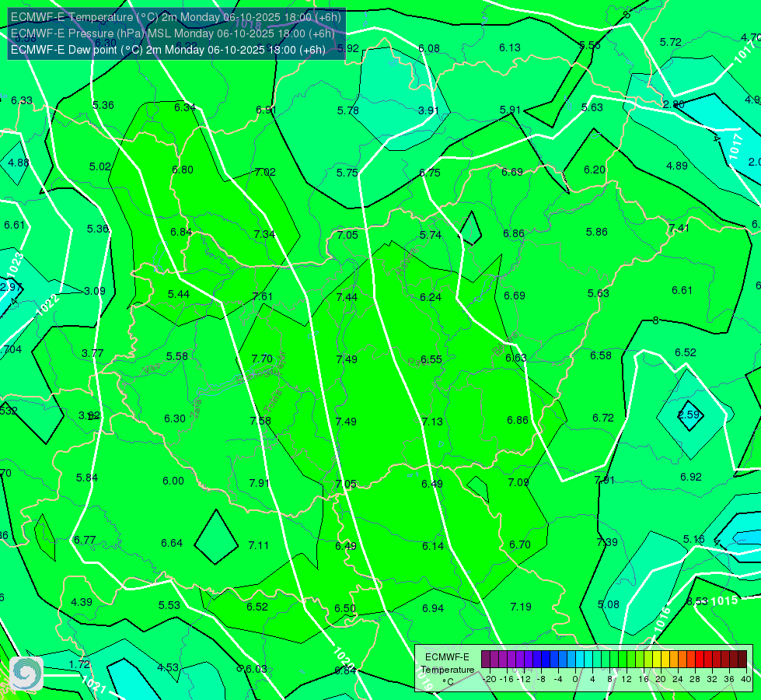Click the dew point value 4.39
Screen dimensions: 761x700
pos(82,602)
